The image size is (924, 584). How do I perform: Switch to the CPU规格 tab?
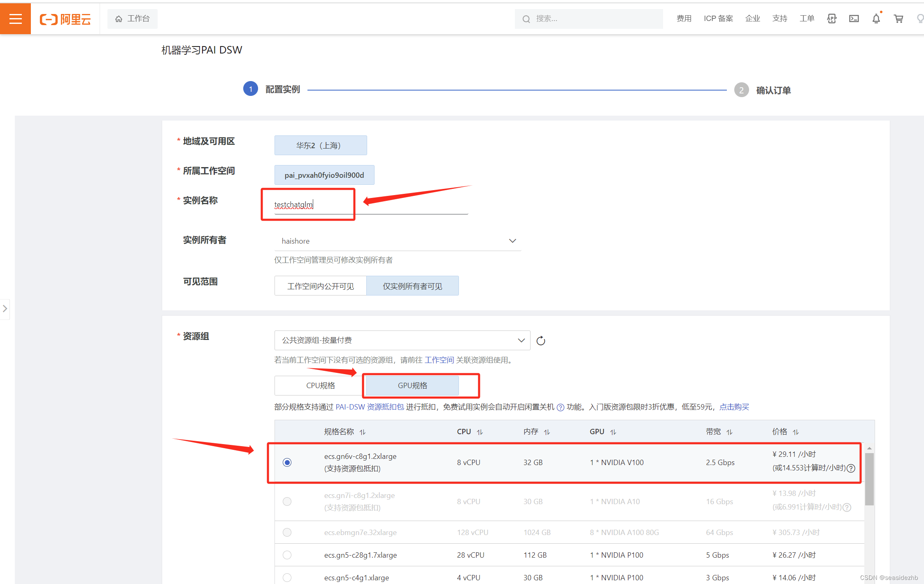pos(320,386)
